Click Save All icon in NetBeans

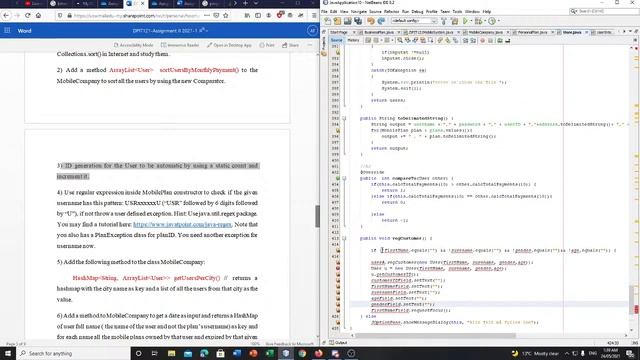coord(358,21)
